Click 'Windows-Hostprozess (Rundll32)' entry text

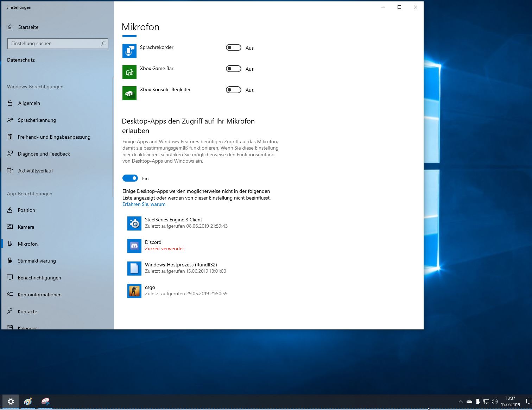(181, 265)
